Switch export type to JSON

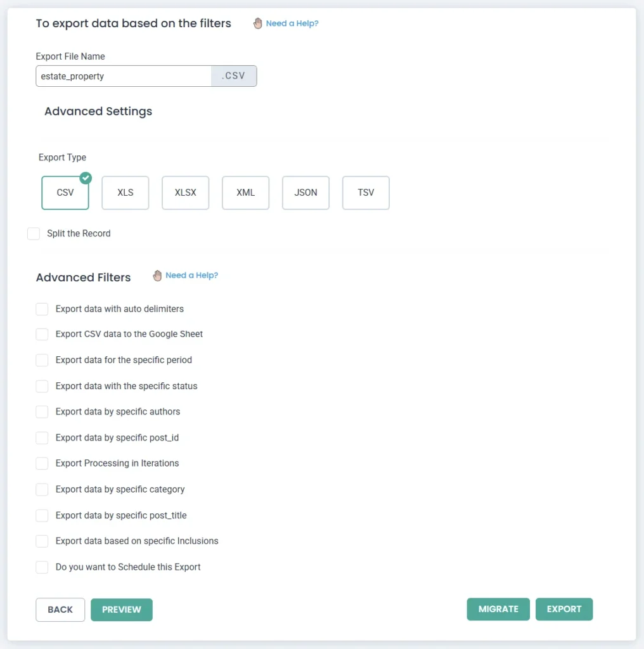coord(306,193)
